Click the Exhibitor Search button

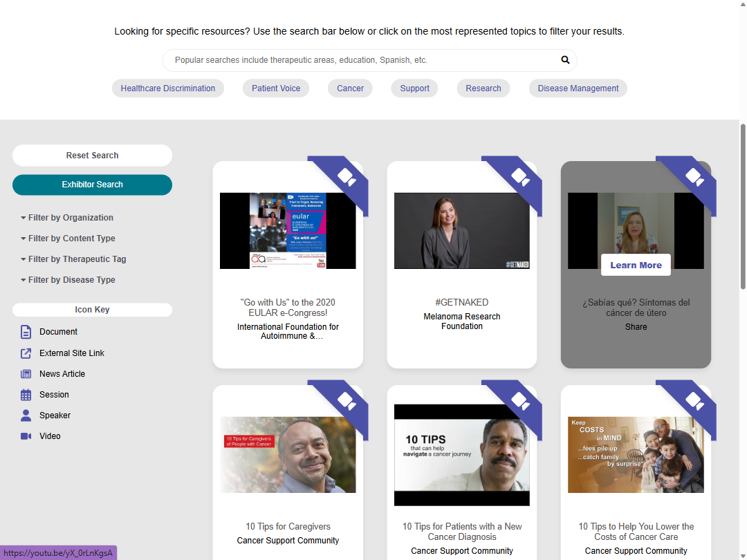click(x=92, y=185)
